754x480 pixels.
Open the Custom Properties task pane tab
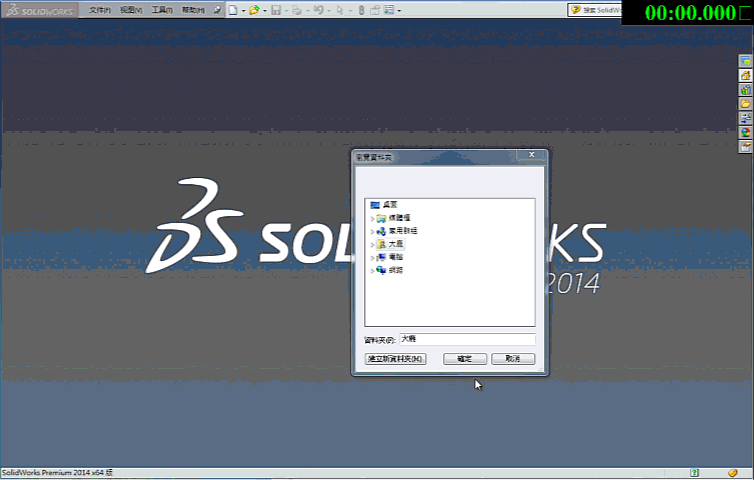click(745, 147)
